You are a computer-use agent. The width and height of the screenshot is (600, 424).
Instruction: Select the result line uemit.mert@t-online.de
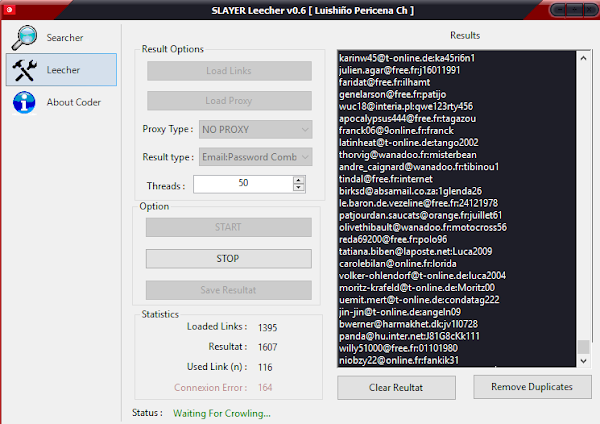(419, 300)
